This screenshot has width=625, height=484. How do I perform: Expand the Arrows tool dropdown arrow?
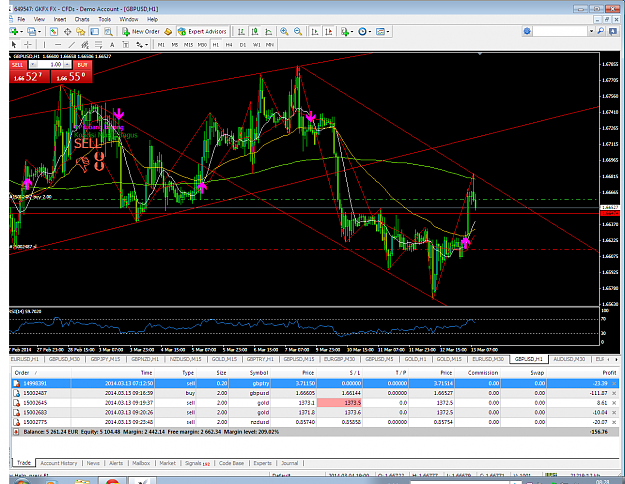point(146,45)
